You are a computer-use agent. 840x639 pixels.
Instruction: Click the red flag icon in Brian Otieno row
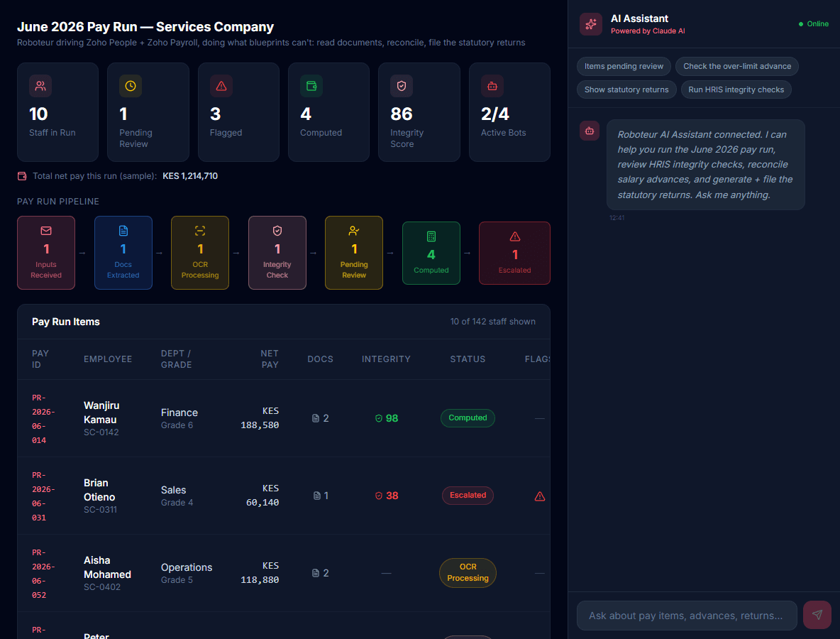click(x=539, y=496)
